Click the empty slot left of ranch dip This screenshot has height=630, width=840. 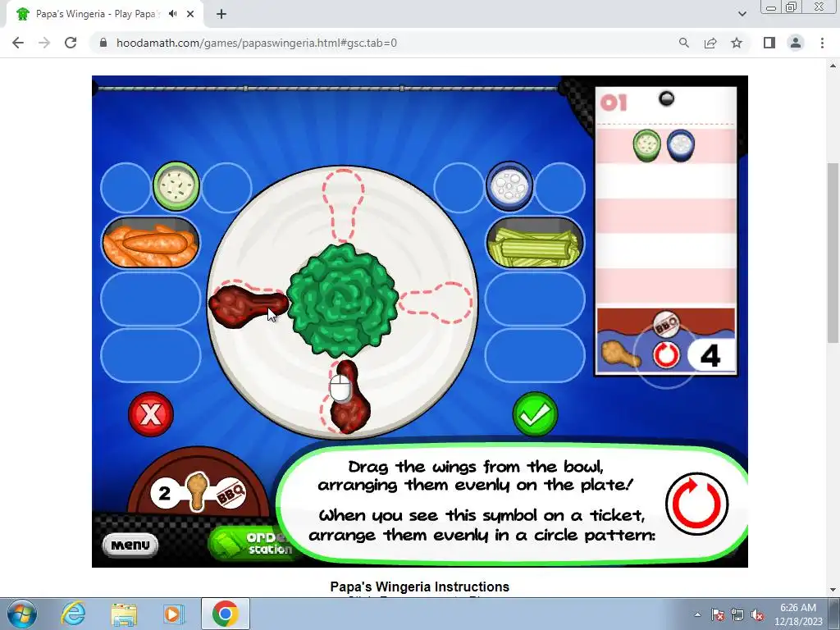point(126,188)
